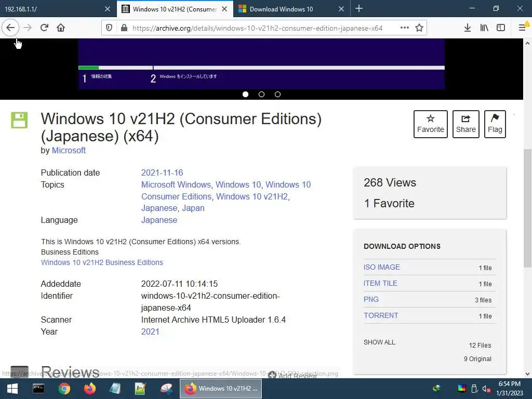Click the page vertical scrollbar thumb
The width and height of the screenshot is (532, 399).
[x=527, y=208]
